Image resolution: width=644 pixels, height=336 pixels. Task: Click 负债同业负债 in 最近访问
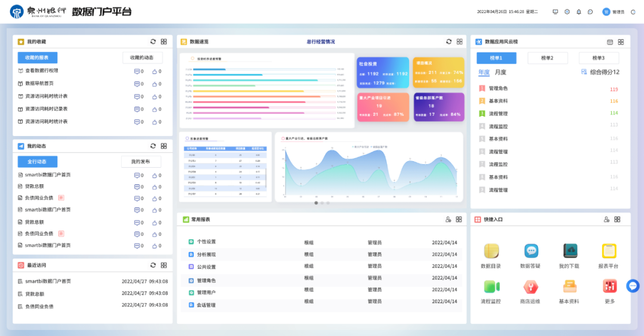coord(39,306)
